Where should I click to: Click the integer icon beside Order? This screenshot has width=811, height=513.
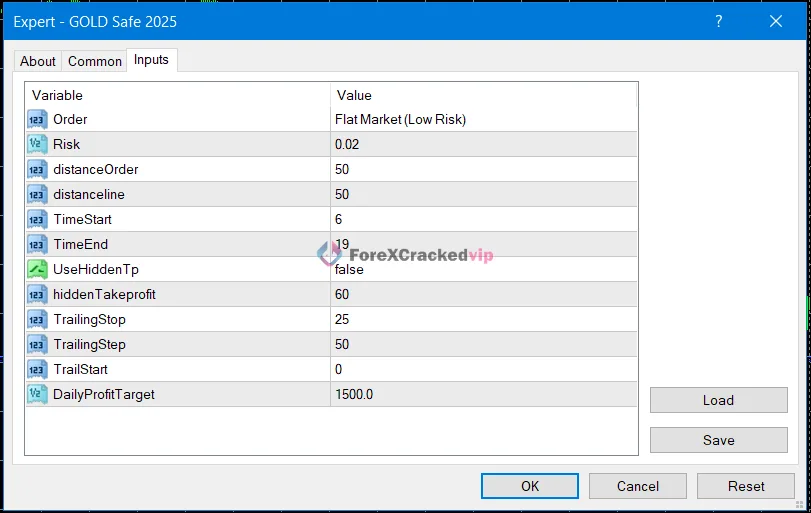pyautogui.click(x=37, y=119)
